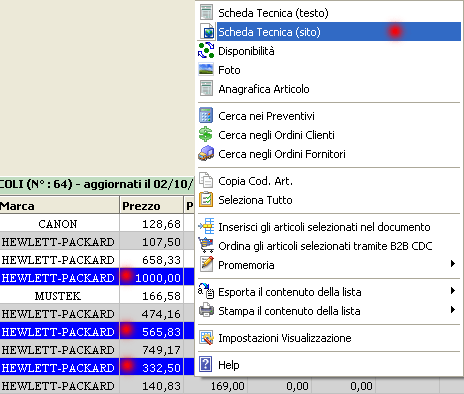
Task: Click the price cell 107,50
Action: [x=151, y=241]
